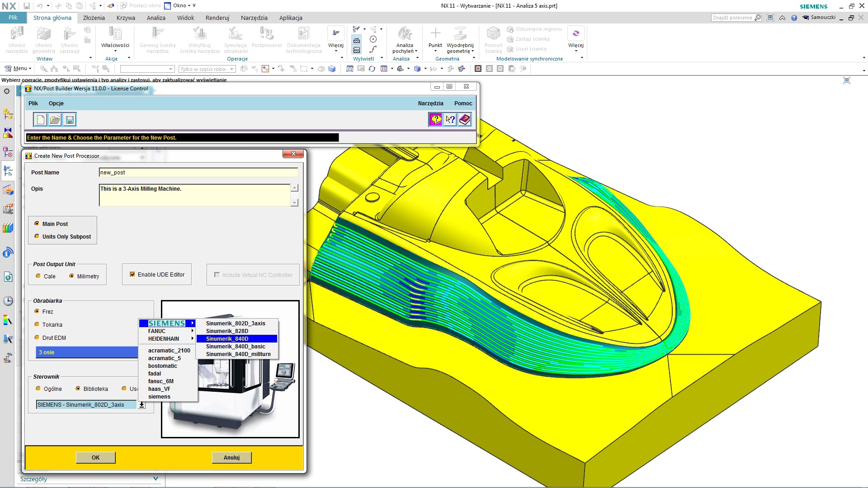
Task: Click the blue cube rendering style icon
Action: 417,69
